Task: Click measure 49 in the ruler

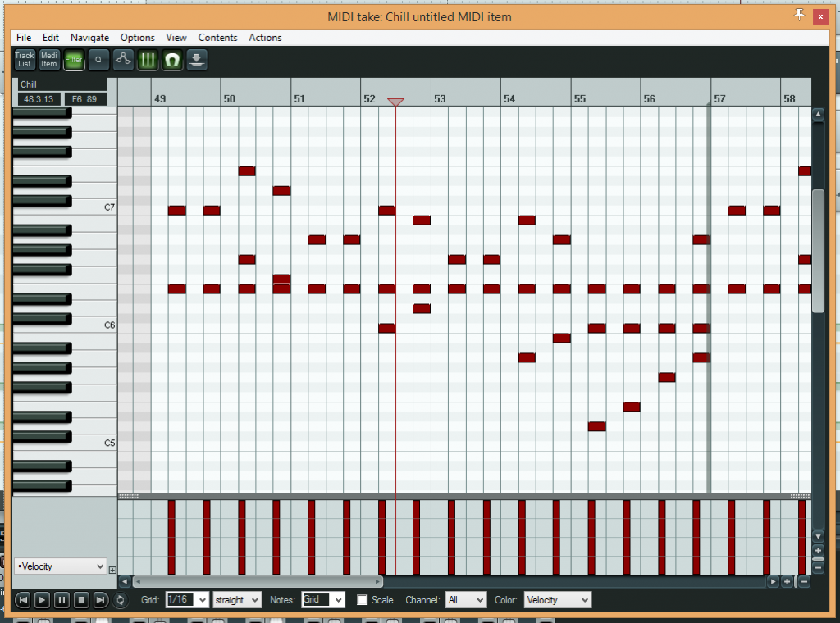Action: point(160,99)
